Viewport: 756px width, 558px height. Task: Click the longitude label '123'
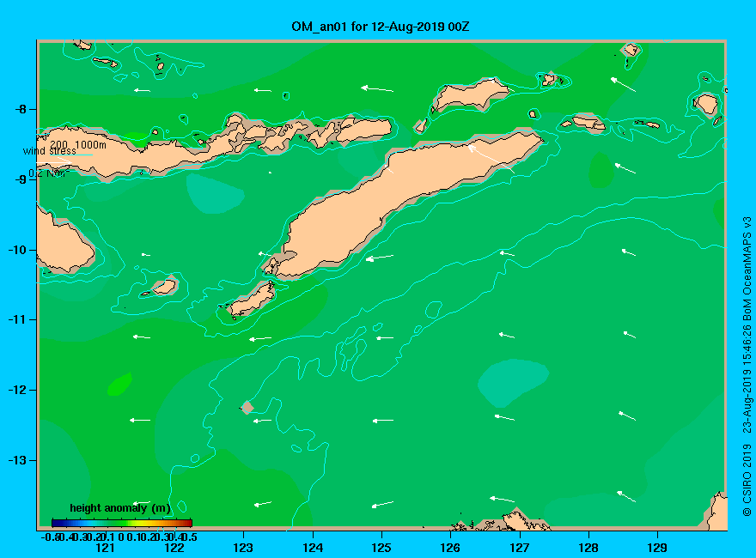(x=243, y=548)
